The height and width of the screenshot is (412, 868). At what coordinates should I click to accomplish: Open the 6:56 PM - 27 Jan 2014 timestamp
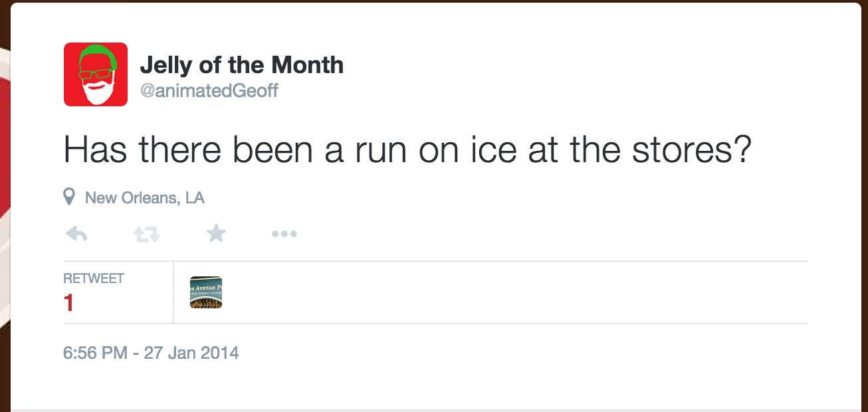click(151, 352)
